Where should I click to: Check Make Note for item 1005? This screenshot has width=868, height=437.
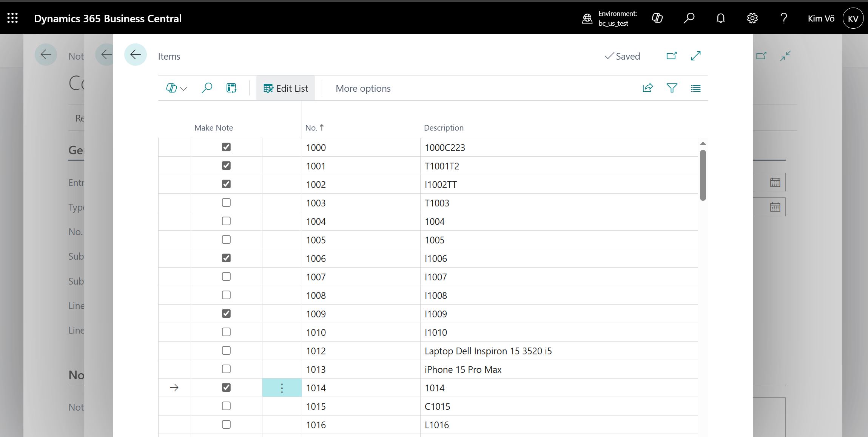click(226, 240)
